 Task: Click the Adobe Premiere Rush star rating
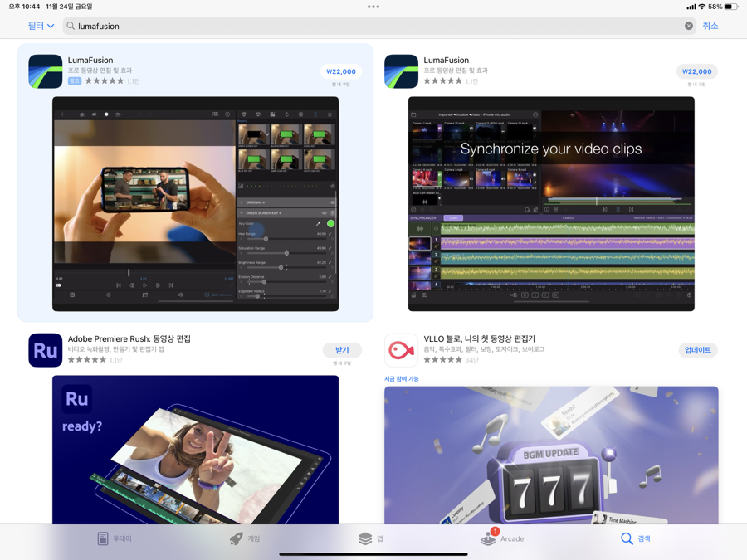click(x=87, y=359)
